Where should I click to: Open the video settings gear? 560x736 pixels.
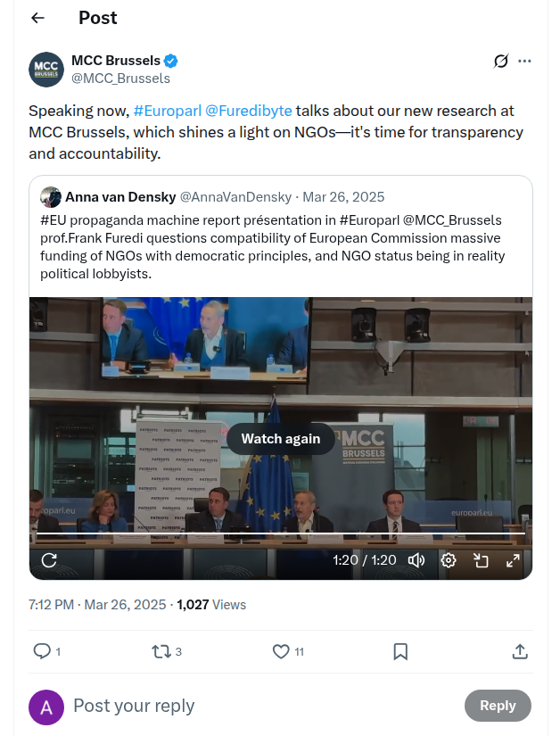(x=448, y=560)
